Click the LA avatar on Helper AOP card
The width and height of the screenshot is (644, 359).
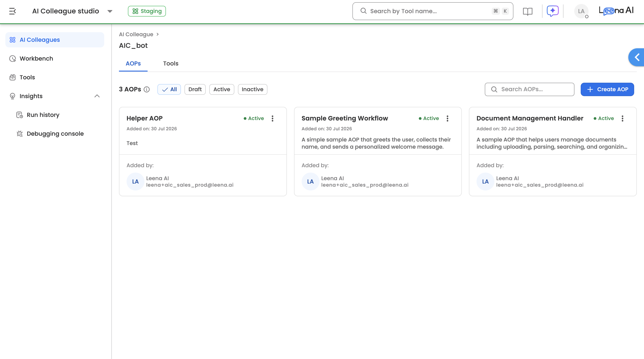[135, 182]
